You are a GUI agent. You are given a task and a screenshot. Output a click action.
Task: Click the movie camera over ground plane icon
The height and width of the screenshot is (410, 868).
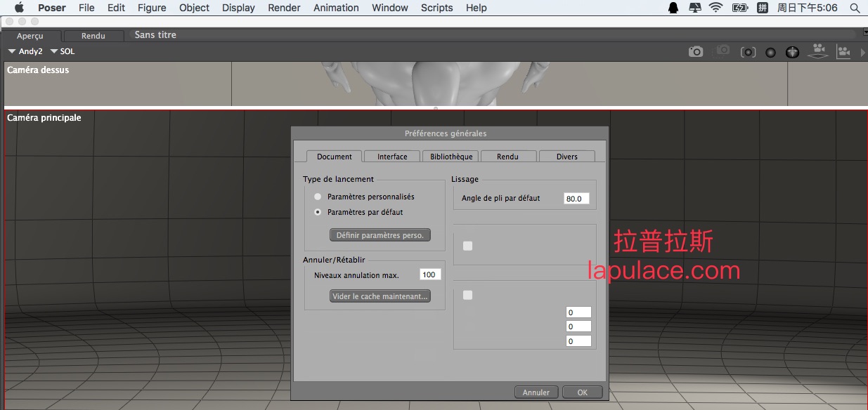point(818,51)
